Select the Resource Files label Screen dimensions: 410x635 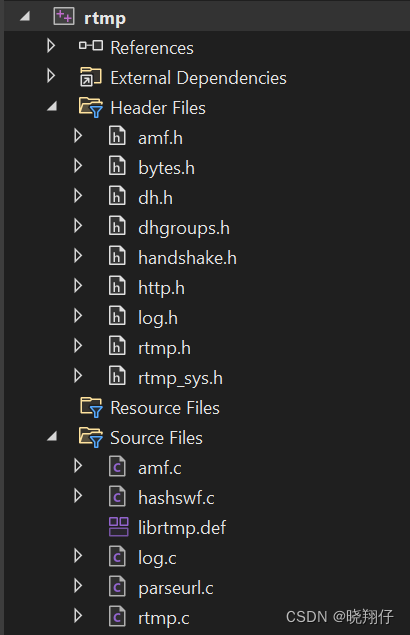165,408
